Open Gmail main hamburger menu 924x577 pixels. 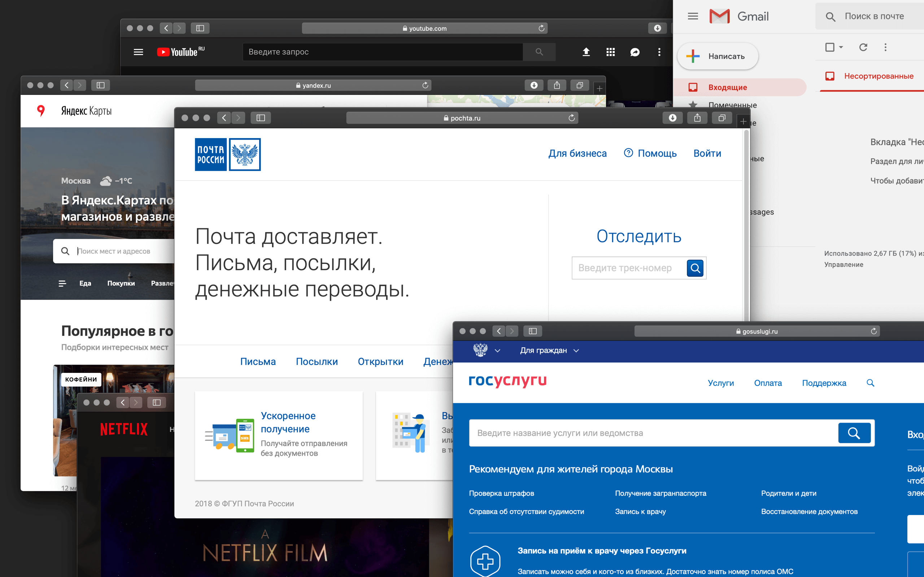pos(693,17)
